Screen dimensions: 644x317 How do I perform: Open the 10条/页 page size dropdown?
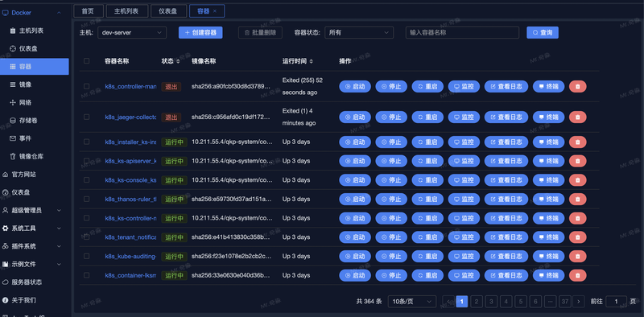(x=412, y=302)
